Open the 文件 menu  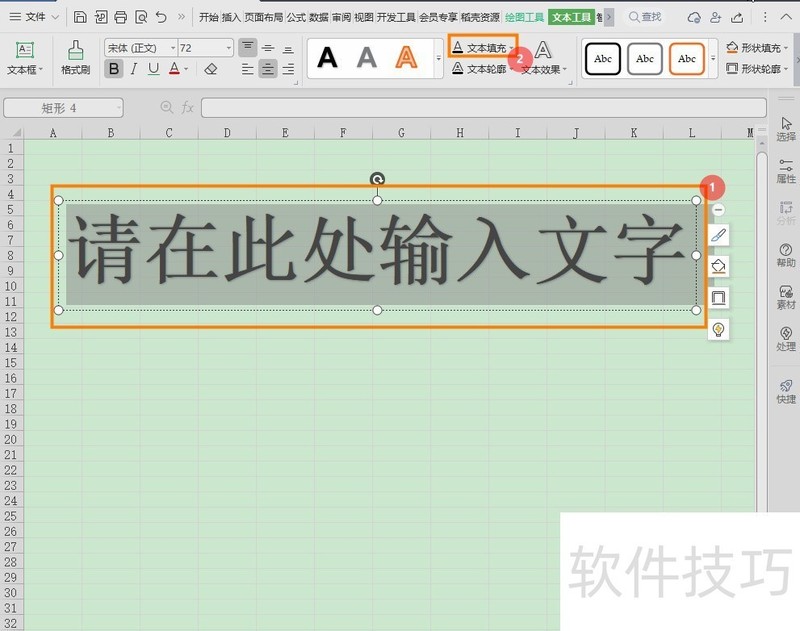pyautogui.click(x=33, y=16)
